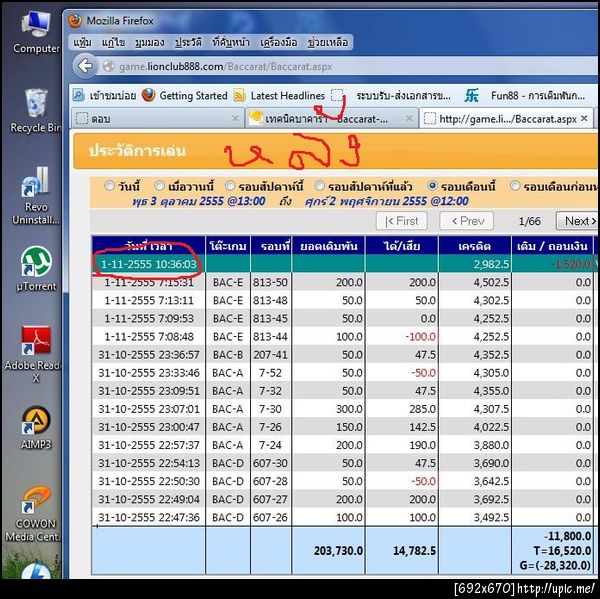Click the site identity globe icon
Screen dimensions: 600x599
point(109,66)
